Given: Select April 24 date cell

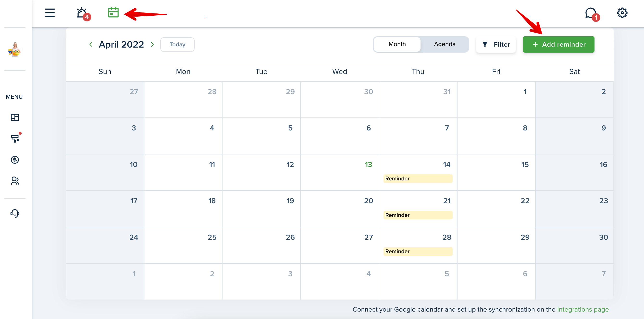Looking at the screenshot, I should click(x=105, y=245).
